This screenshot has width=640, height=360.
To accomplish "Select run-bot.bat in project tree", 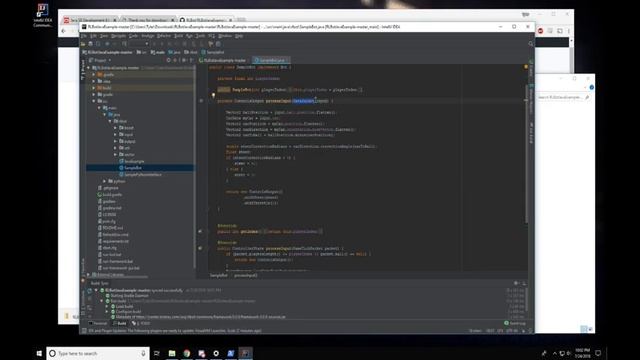I will (109, 255).
